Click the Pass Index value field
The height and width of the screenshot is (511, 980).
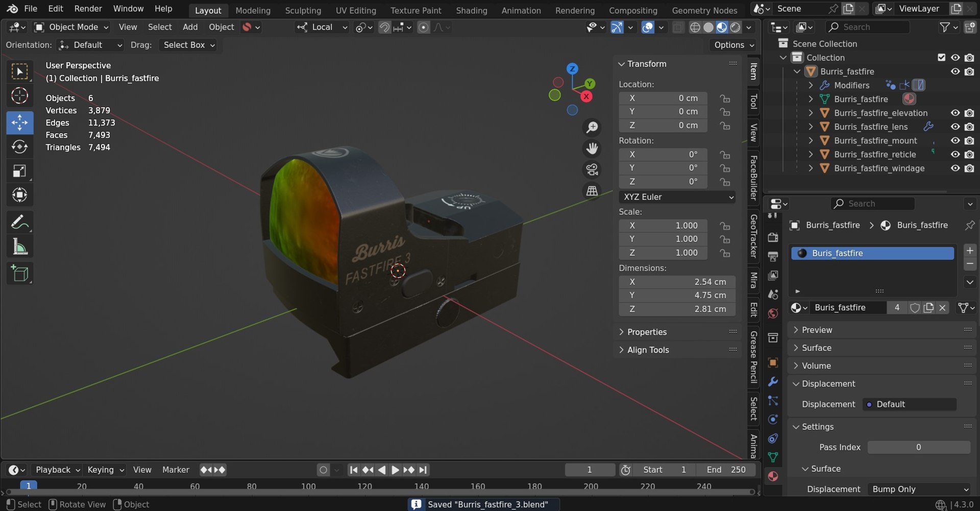point(918,447)
